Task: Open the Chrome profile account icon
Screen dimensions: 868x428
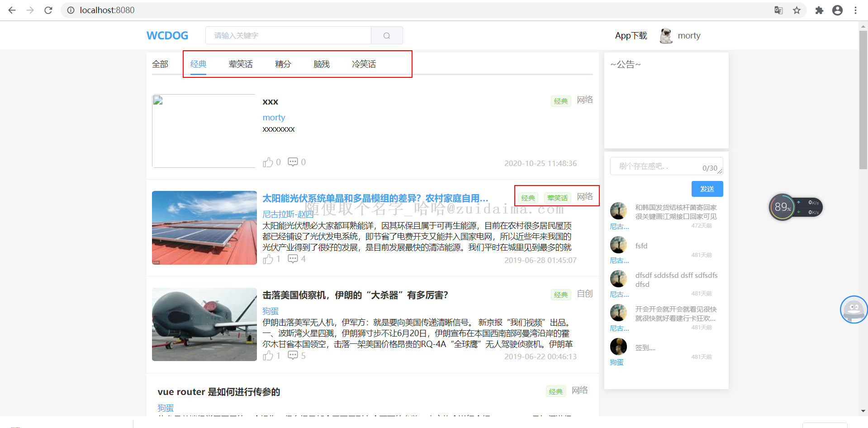Action: [837, 10]
